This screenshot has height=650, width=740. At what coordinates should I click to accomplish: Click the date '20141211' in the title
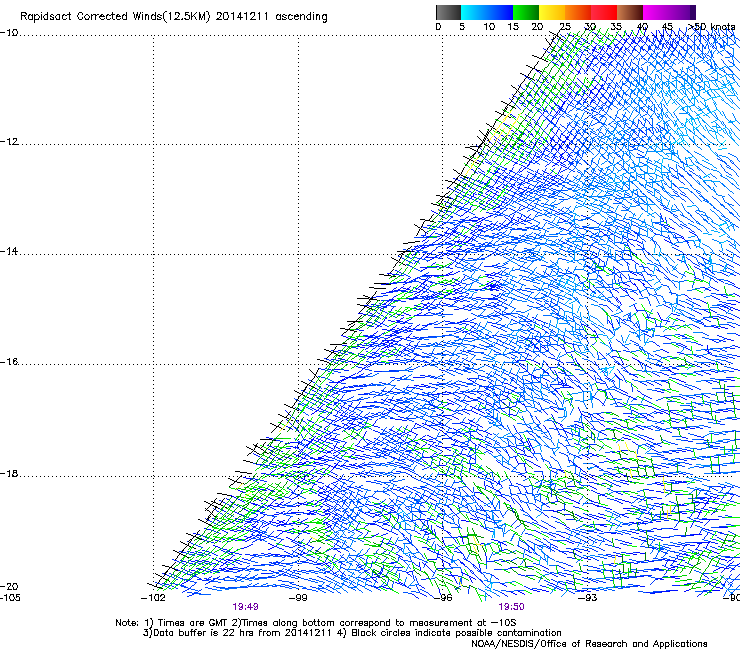[242, 17]
